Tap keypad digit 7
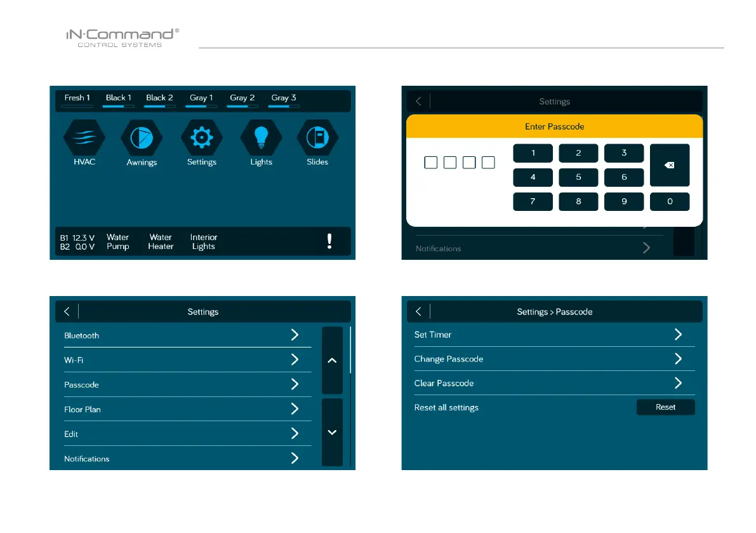756x533 pixels. click(533, 201)
